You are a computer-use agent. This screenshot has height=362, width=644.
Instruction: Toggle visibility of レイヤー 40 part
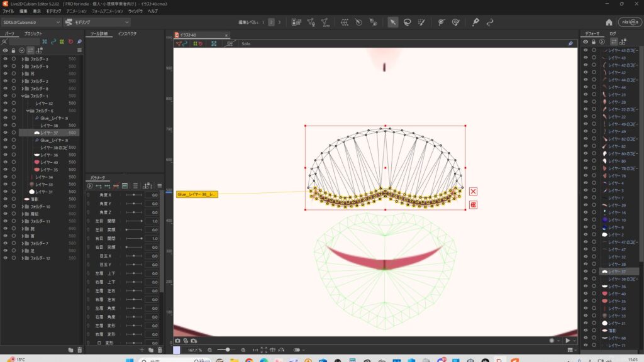5,162
